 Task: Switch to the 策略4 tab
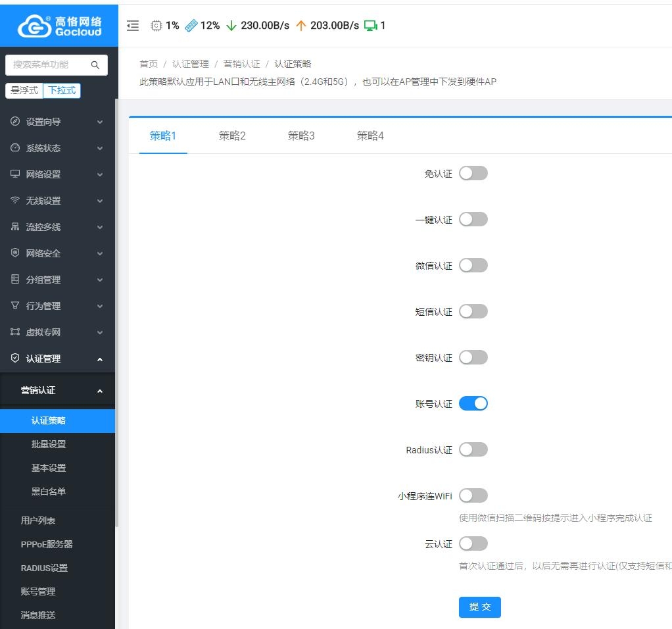tap(370, 136)
